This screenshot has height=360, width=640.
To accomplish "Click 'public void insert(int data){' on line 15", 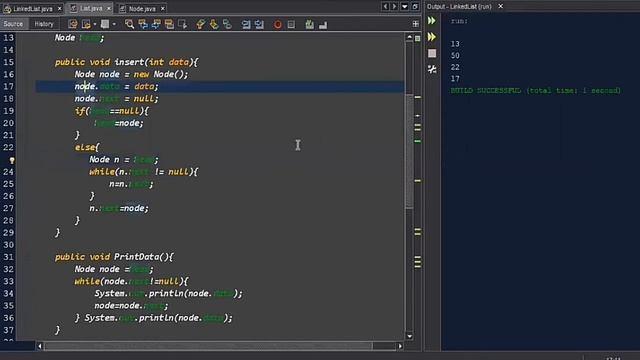I will [x=127, y=62].
